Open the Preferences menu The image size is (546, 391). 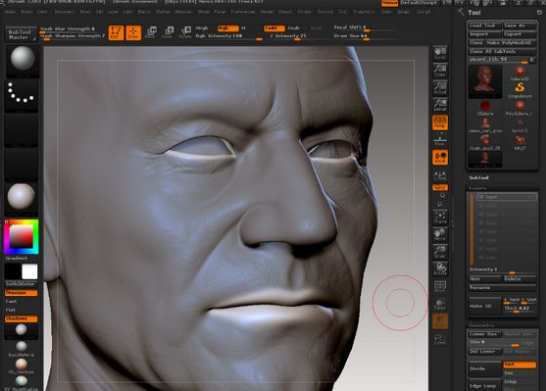pos(243,12)
